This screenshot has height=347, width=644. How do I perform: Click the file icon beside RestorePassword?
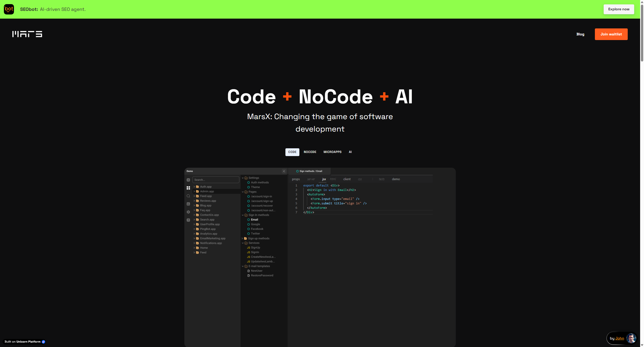tap(248, 275)
